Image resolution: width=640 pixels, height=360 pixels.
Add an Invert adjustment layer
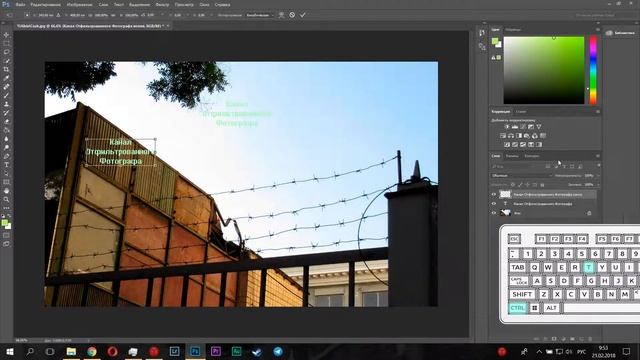[x=507, y=144]
